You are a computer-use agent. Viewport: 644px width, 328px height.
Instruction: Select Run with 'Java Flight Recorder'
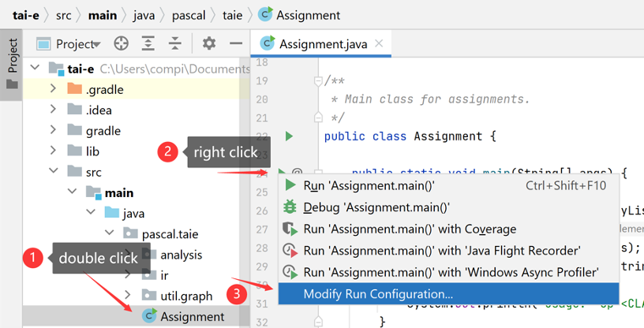(x=448, y=251)
